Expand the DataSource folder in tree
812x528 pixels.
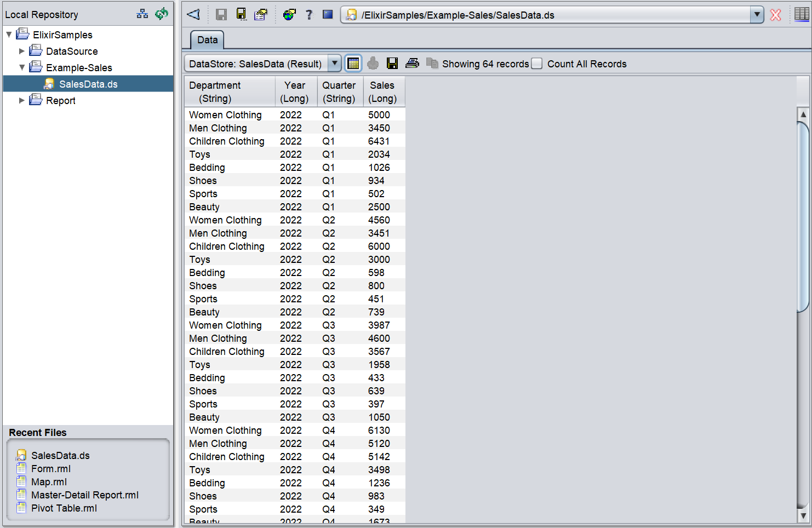(x=22, y=51)
